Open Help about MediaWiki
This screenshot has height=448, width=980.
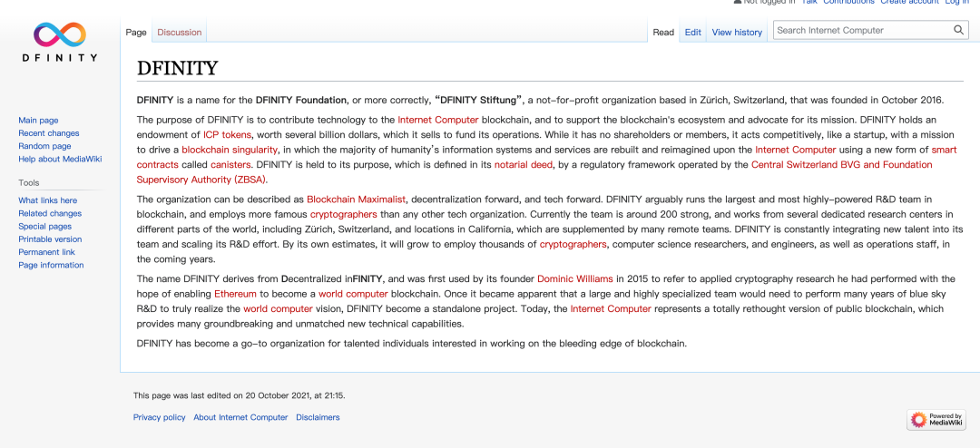pos(60,159)
